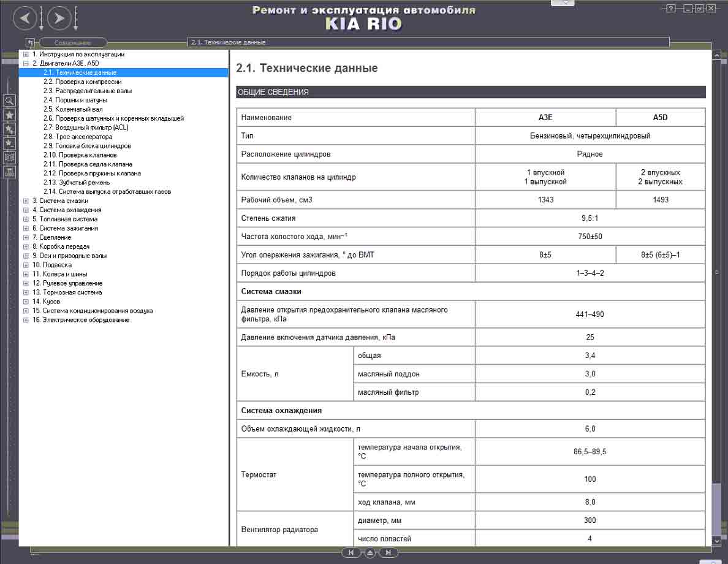Expand '13. Тормозная система' tree node

[x=26, y=292]
